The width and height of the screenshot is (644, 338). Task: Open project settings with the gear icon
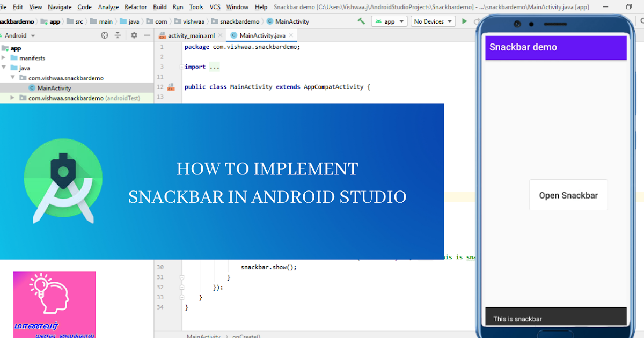pyautogui.click(x=133, y=35)
